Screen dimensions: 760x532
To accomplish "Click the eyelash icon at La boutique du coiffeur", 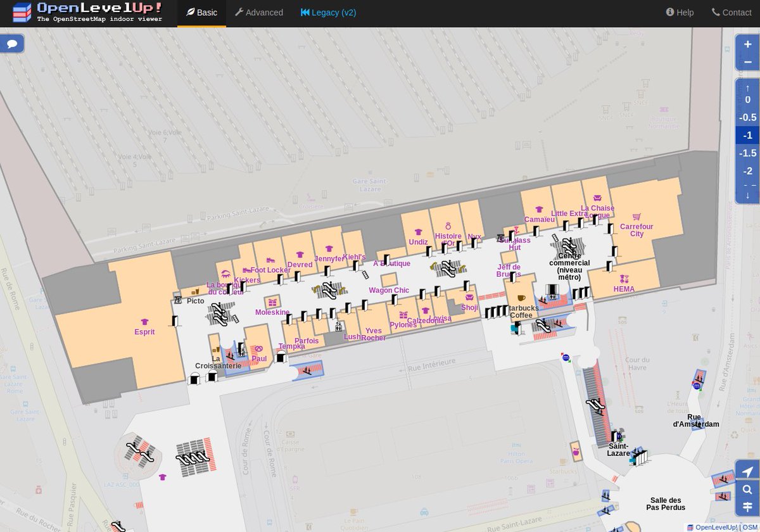I will [225, 274].
